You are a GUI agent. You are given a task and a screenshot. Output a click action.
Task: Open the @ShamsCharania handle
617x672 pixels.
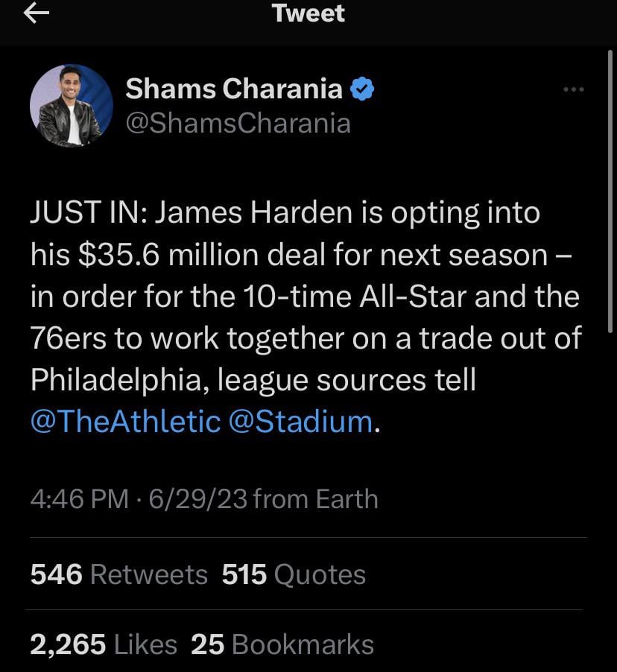pyautogui.click(x=238, y=123)
